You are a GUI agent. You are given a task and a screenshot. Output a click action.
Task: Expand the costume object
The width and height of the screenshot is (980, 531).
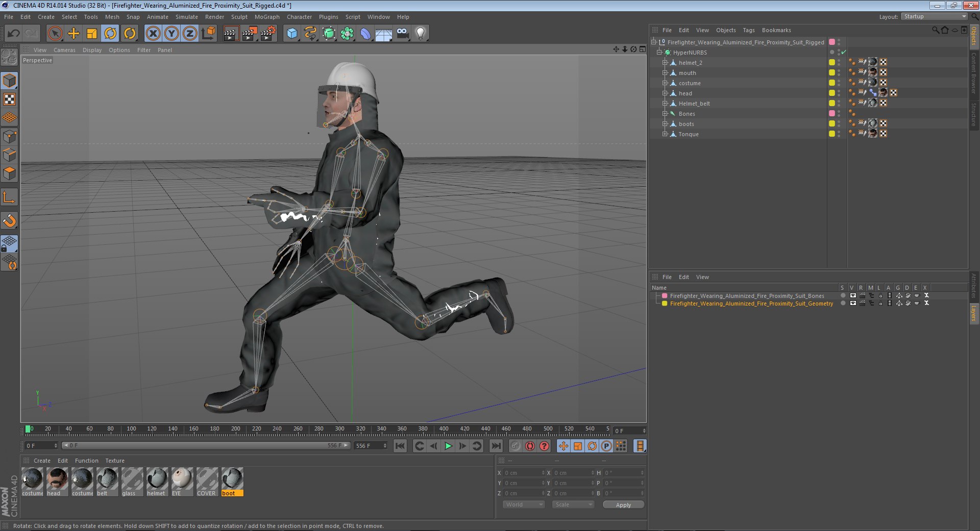(665, 83)
